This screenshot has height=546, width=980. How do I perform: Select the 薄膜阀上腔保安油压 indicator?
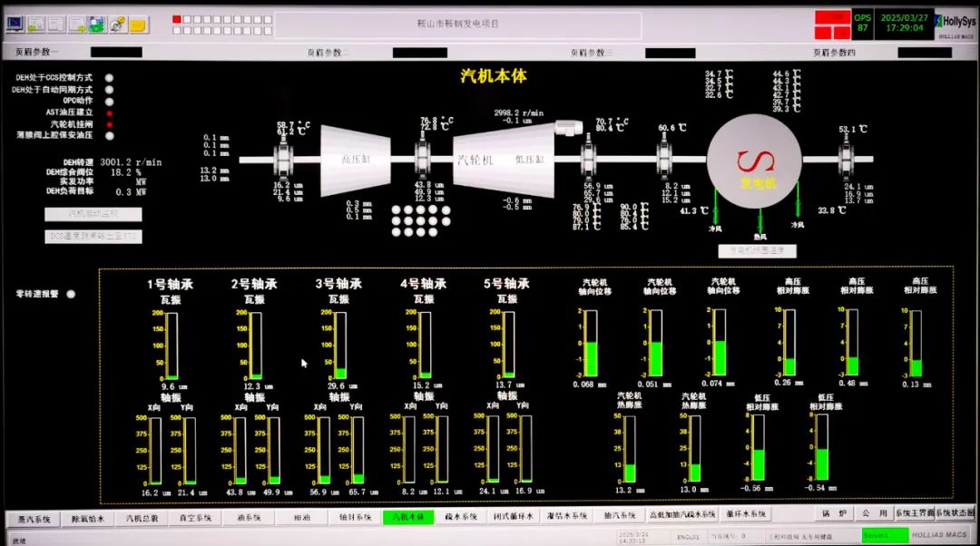[109, 135]
